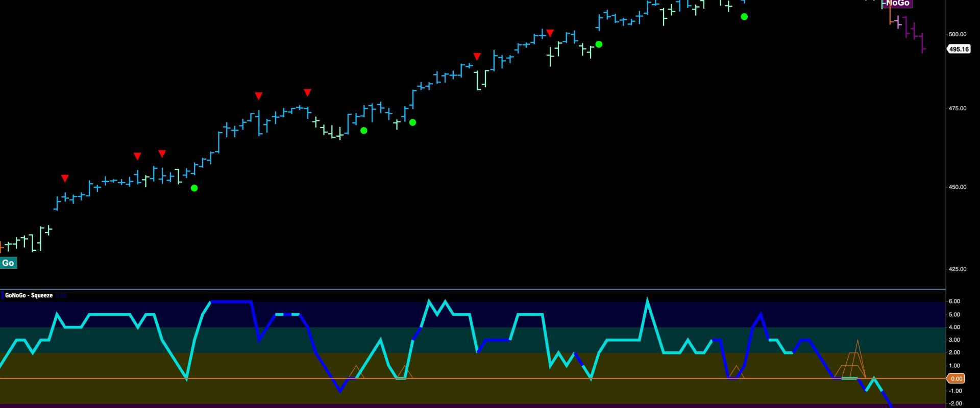Click the blue color marker beside GoNoGo - Squeeze
Image resolution: width=980 pixels, height=408 pixels.
[2, 295]
